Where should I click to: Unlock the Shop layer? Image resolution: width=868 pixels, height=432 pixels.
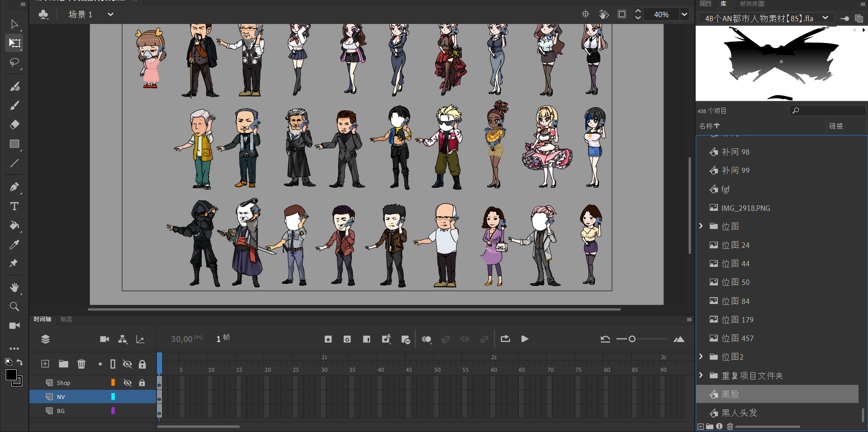pos(142,383)
